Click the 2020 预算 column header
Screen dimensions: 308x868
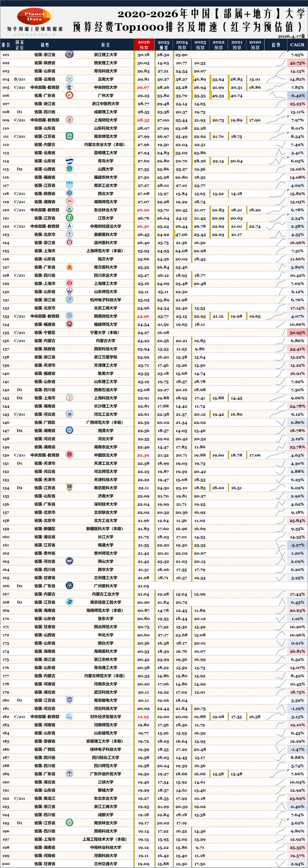point(255,45)
